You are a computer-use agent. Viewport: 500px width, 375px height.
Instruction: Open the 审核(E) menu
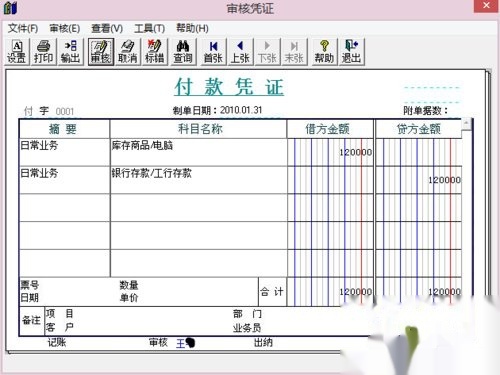pyautogui.click(x=65, y=28)
